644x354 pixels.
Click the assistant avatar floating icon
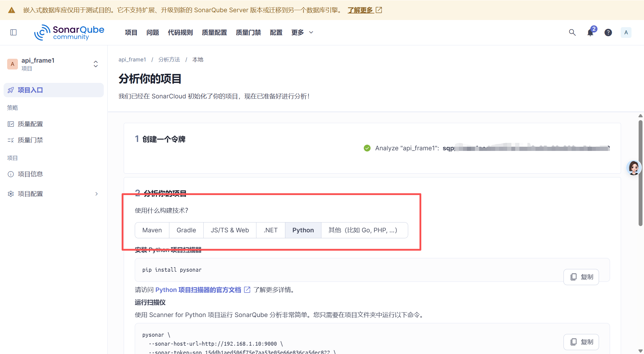[x=634, y=168]
